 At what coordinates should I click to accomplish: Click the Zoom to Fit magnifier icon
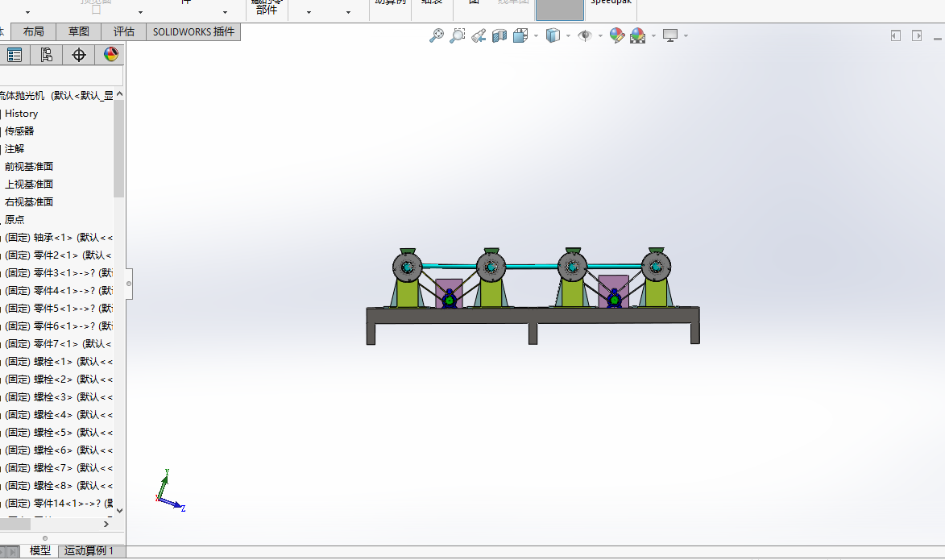coord(437,35)
